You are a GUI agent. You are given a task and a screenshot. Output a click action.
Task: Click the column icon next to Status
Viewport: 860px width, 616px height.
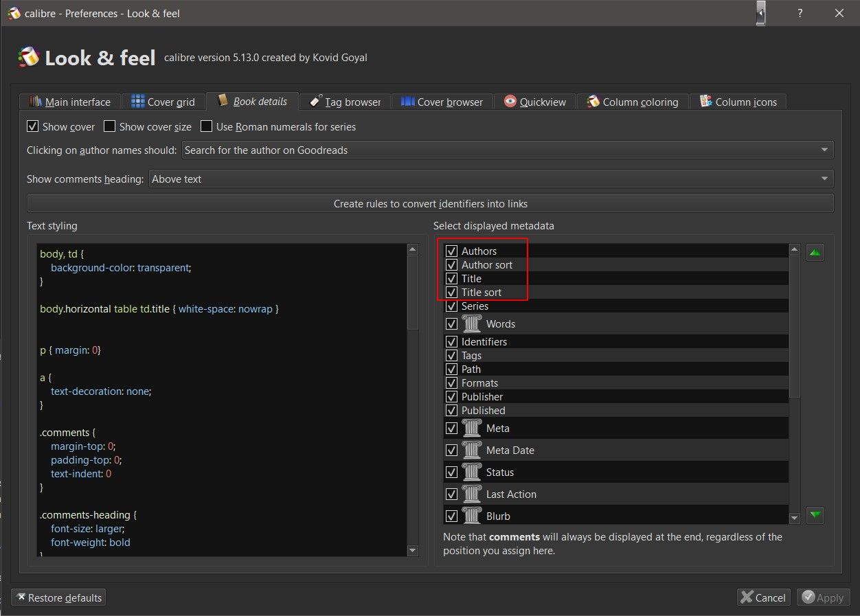tap(472, 472)
